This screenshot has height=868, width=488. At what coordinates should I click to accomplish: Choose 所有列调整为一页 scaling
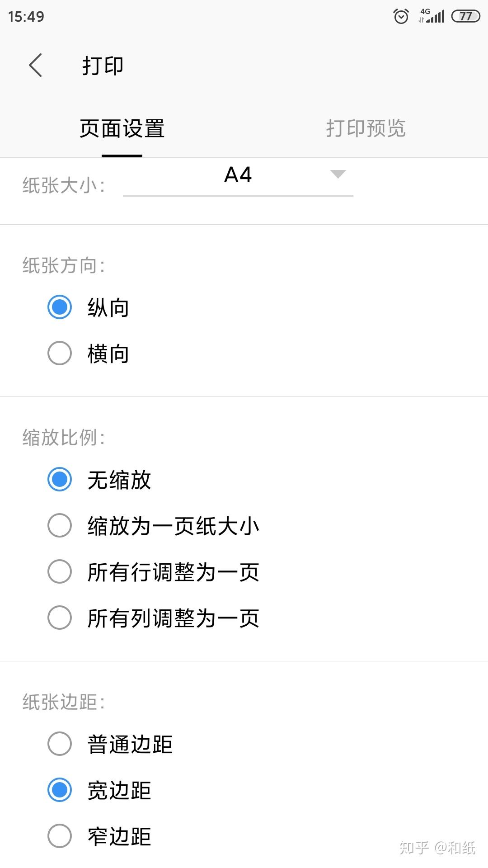click(60, 618)
